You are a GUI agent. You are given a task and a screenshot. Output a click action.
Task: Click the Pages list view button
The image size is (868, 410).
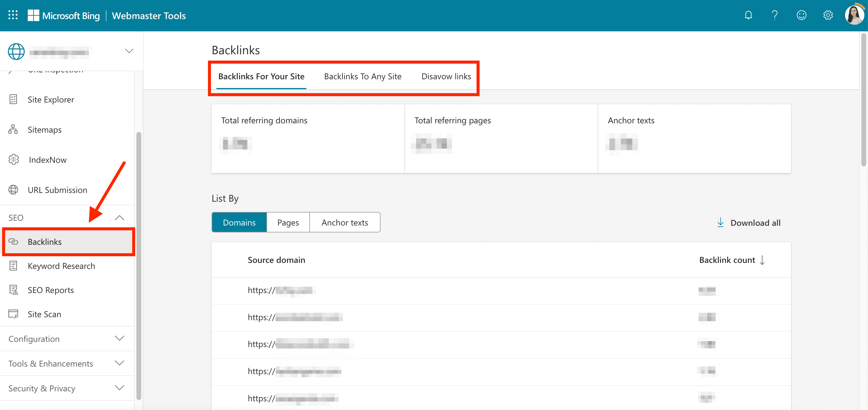(x=288, y=222)
